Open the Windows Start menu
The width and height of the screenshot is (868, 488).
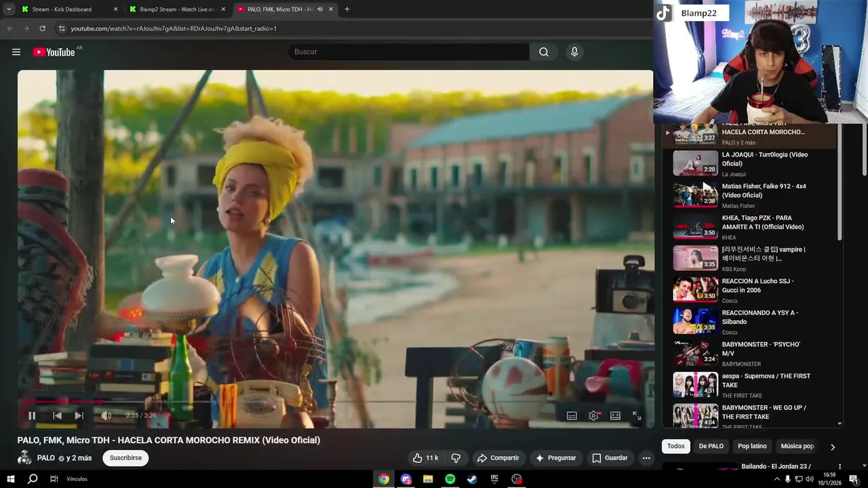coord(10,479)
